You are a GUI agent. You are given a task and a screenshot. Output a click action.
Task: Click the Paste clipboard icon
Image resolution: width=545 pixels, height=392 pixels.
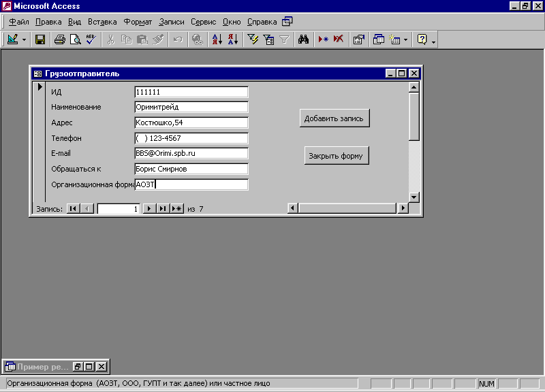(142, 39)
